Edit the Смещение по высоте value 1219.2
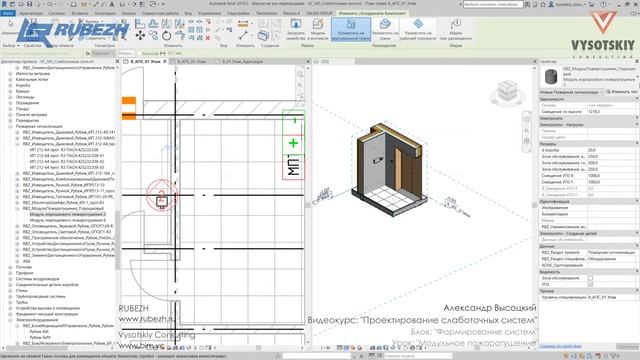Screen dimensions: 640x360 611,111
